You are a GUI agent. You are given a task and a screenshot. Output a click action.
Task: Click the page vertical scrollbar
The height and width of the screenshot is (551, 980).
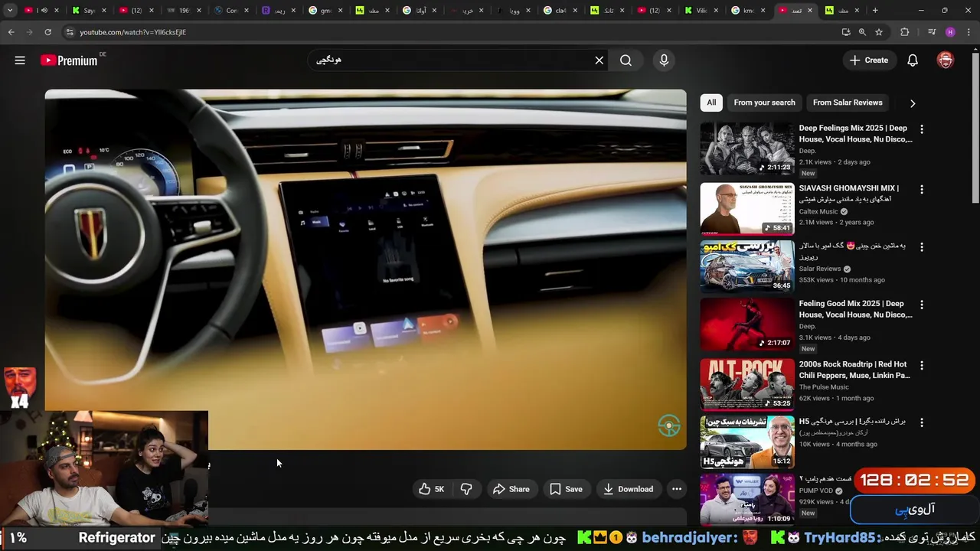coord(975,126)
